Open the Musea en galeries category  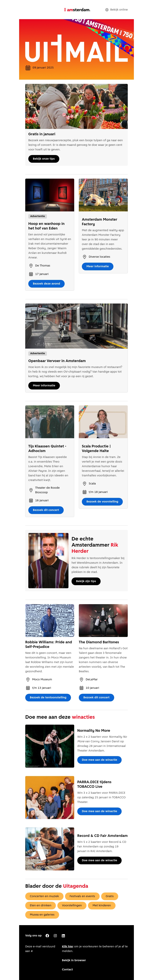pos(42,915)
